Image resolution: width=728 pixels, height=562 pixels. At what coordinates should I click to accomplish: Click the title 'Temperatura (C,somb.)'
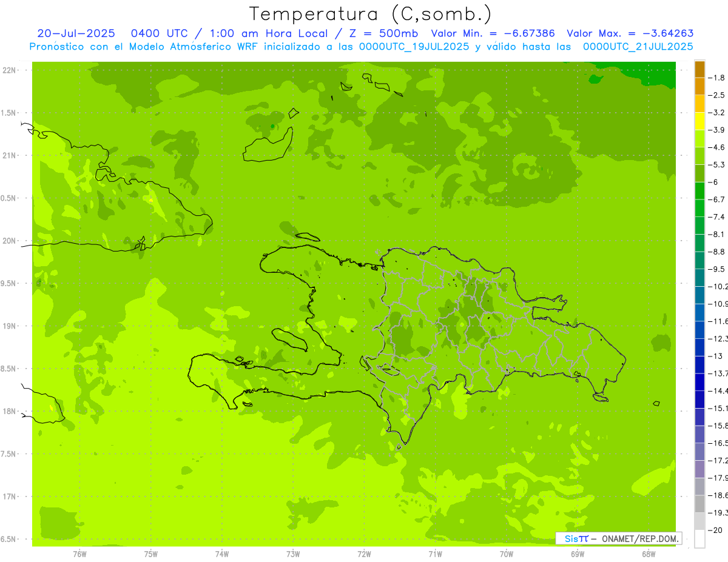371,14
